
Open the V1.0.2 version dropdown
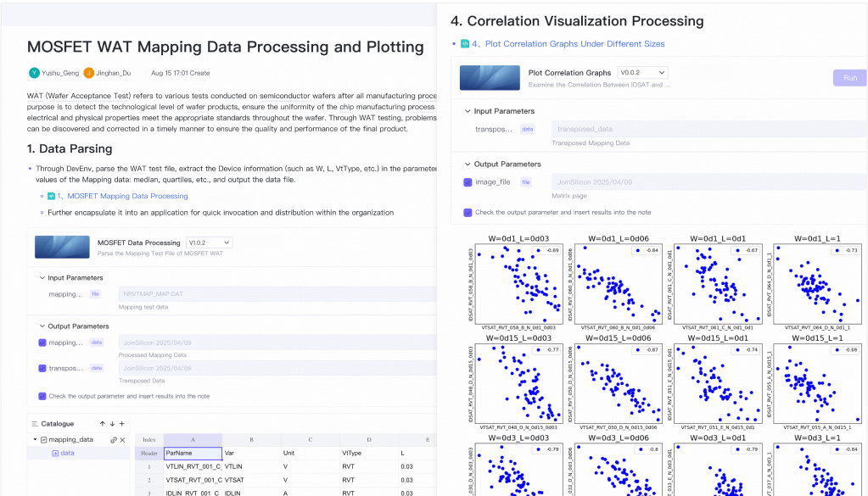(x=210, y=242)
